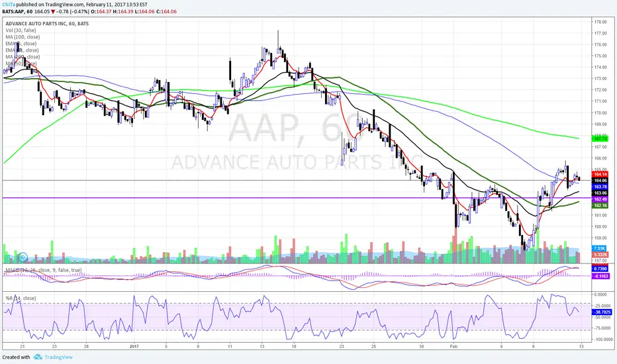Click the -38.7025 Williams %R value tag

(x=602, y=312)
